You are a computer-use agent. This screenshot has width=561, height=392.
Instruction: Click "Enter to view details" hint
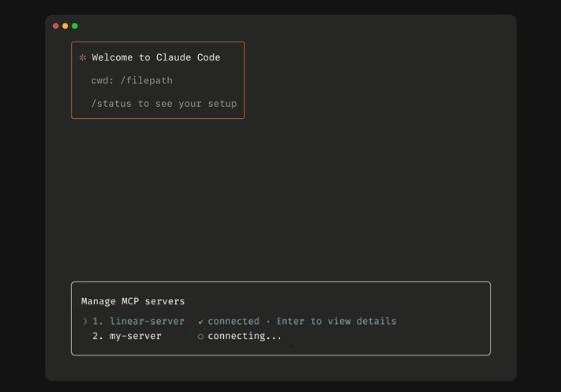click(x=336, y=321)
